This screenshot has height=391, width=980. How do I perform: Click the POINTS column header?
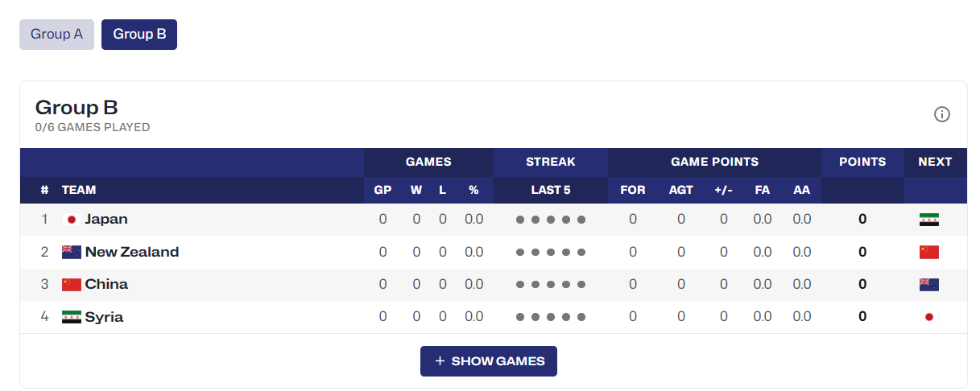pyautogui.click(x=862, y=162)
